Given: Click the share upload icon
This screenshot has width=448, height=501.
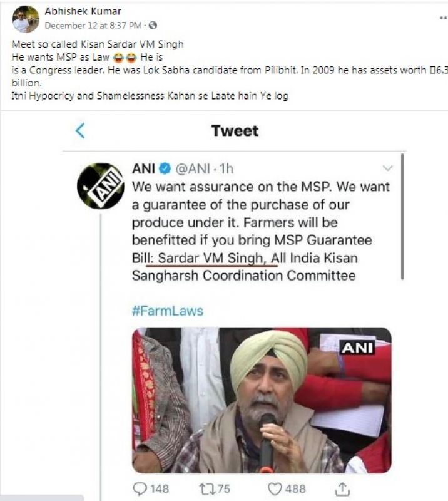Looking at the screenshot, I should point(343,488).
